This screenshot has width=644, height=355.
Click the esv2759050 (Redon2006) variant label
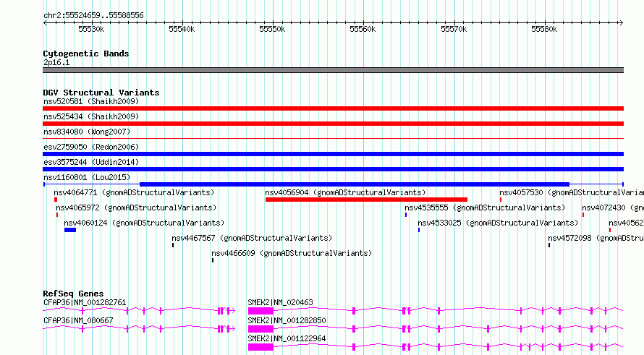[91, 147]
